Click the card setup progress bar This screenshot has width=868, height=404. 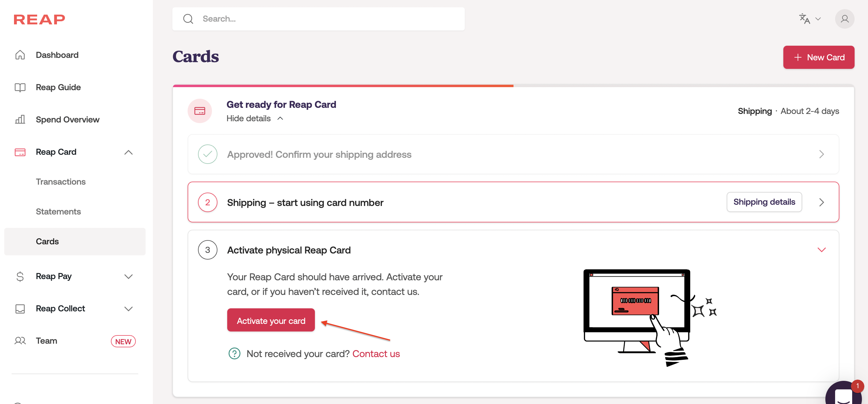(513, 86)
